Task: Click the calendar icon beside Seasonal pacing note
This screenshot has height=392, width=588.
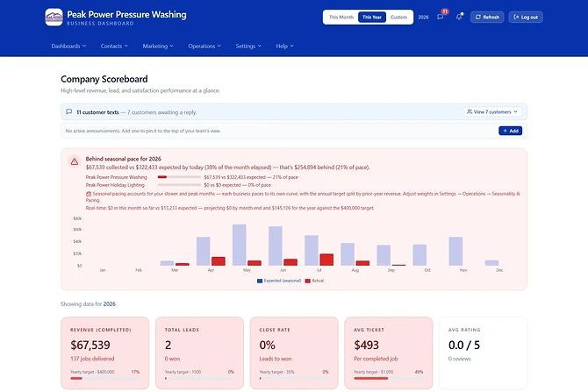Action: click(x=89, y=194)
